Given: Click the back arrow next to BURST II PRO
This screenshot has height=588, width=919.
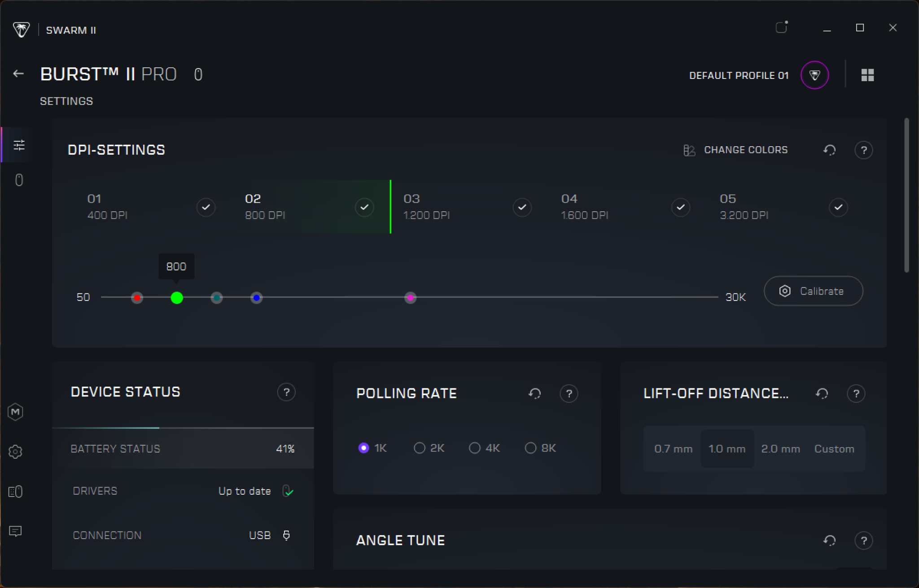Looking at the screenshot, I should tap(18, 74).
